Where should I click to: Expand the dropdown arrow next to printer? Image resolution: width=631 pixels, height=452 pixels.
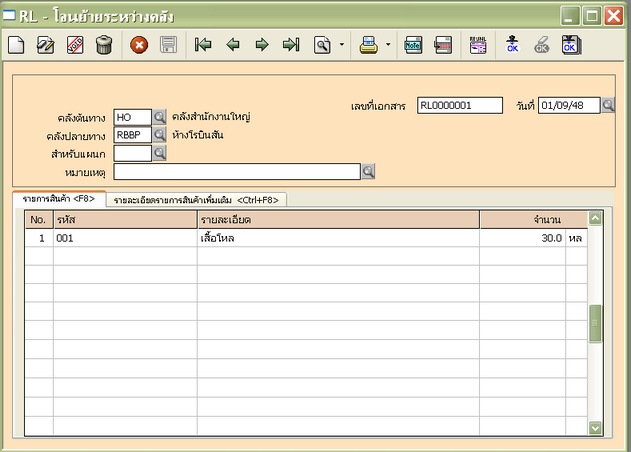[x=387, y=45]
